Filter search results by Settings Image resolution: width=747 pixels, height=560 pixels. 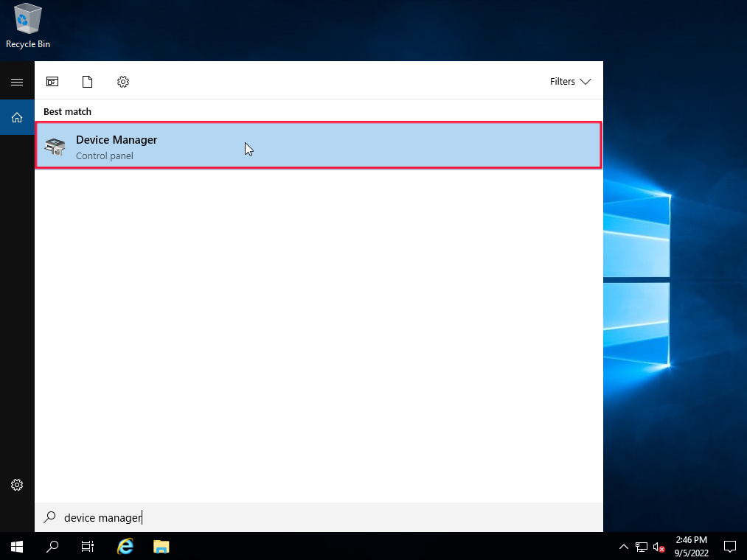[x=122, y=82]
